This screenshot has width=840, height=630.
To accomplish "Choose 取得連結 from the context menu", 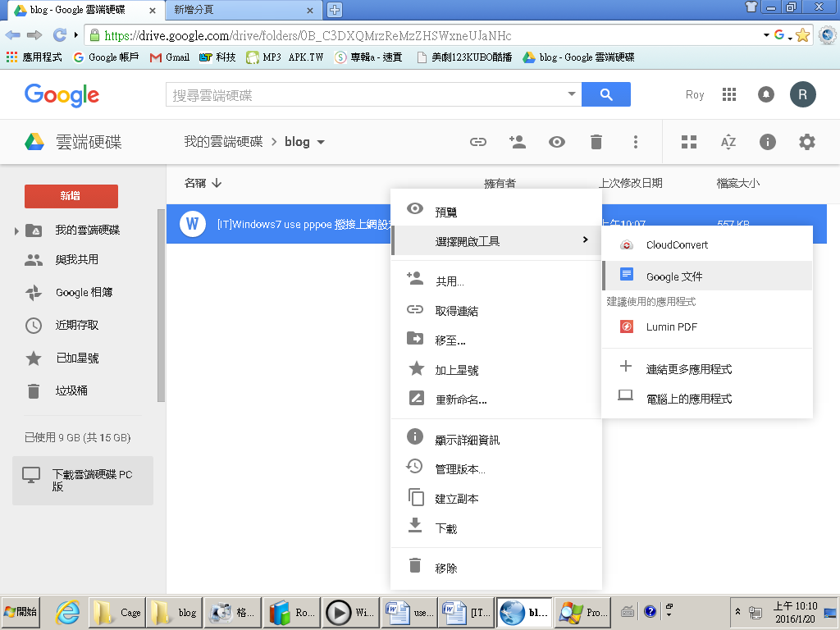I will pyautogui.click(x=496, y=311).
